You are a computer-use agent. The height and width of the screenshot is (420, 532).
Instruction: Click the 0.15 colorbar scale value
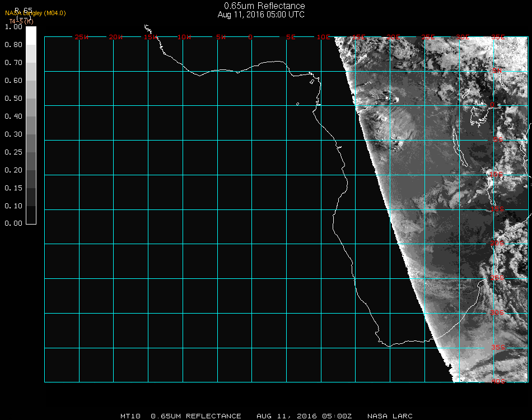[13, 188]
